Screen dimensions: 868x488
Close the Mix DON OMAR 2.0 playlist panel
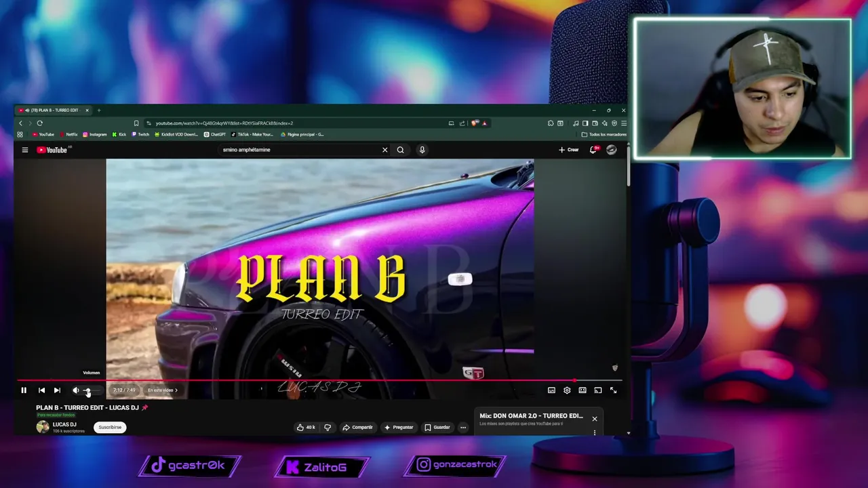pos(595,418)
